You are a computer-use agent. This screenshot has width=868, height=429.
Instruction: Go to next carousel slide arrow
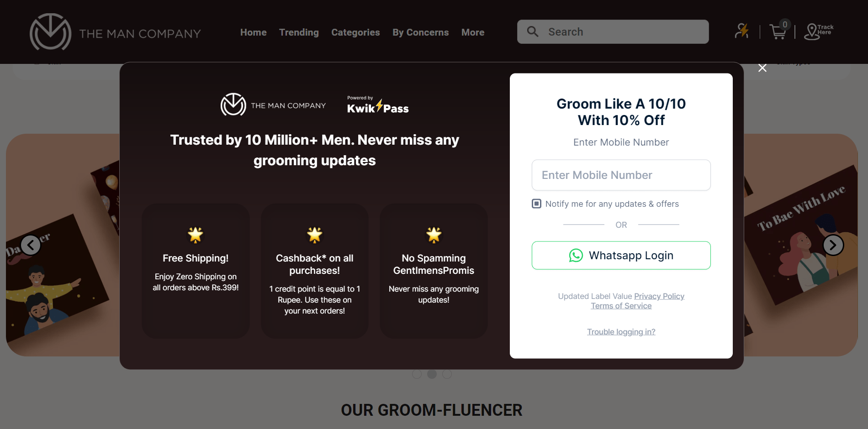pos(833,245)
